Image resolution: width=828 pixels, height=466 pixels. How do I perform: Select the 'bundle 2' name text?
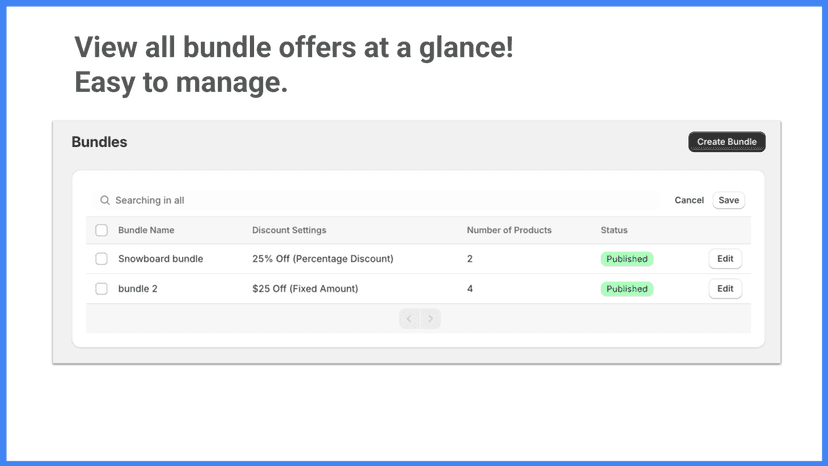(x=138, y=289)
